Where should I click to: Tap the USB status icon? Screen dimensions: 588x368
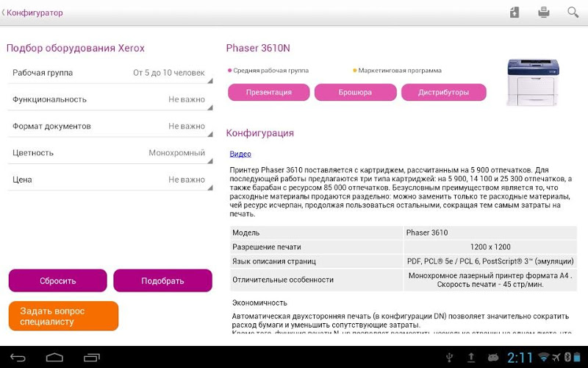[x=451, y=358]
